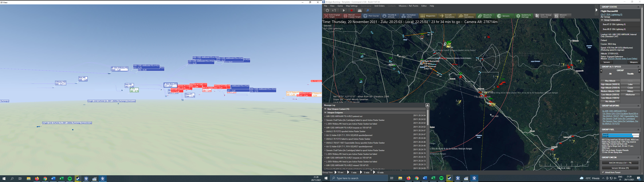
Task: Select Afterburner throttle setting
Action: pos(630,95)
